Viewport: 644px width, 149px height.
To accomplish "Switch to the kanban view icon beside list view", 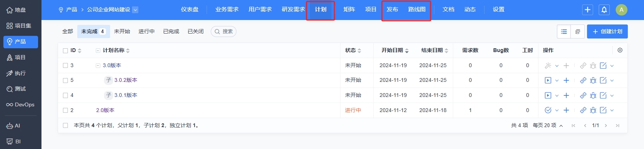I will coord(578,32).
